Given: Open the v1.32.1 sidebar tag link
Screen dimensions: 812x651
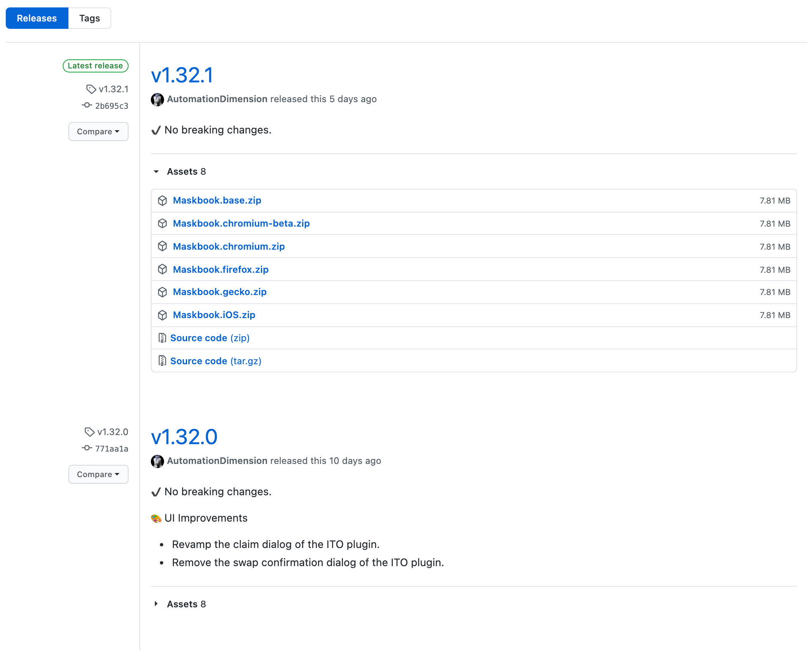Looking at the screenshot, I should (x=114, y=89).
